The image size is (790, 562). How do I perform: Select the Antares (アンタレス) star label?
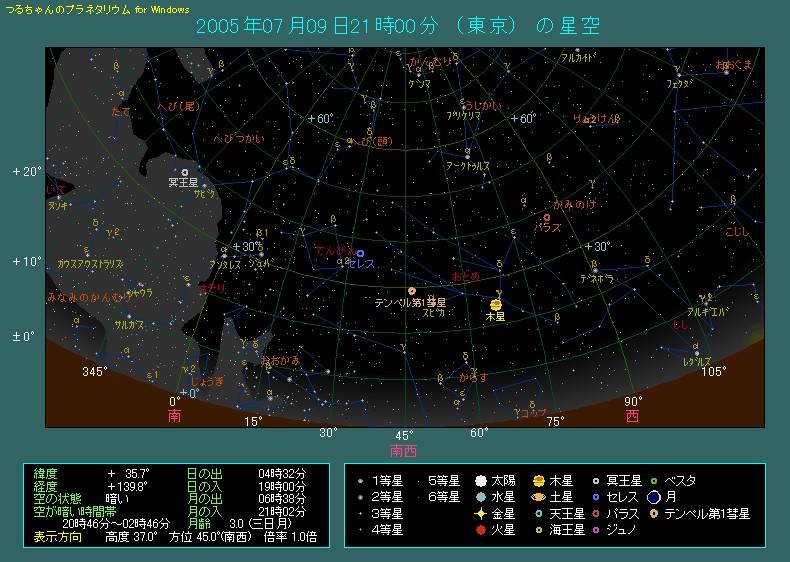(225, 264)
